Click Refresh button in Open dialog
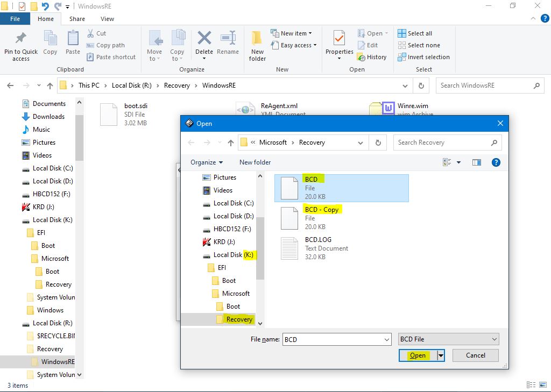Screen dimensions: 551x392 [x=378, y=142]
